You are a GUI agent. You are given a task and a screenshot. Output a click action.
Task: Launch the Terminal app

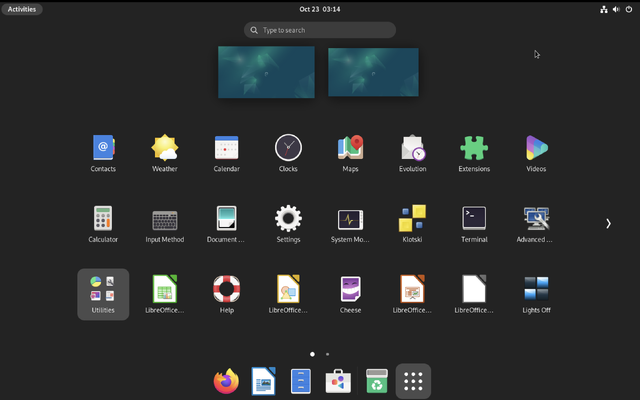point(474,224)
